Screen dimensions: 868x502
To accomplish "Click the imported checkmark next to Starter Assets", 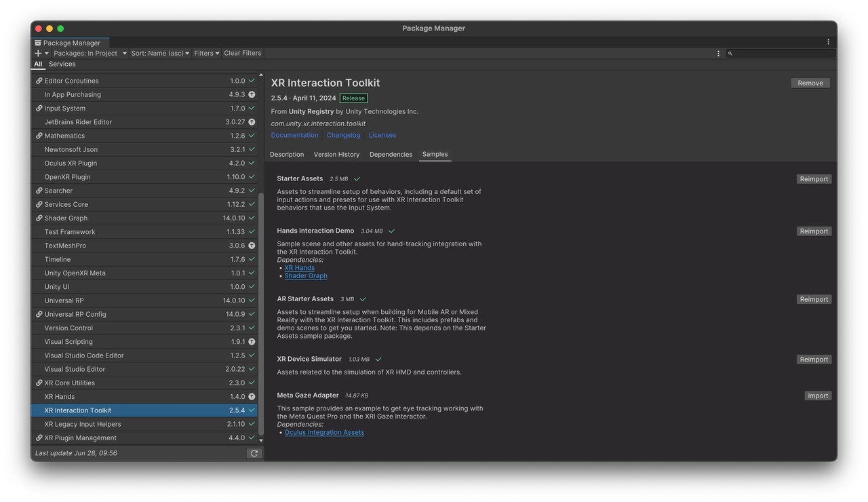I will tap(357, 179).
